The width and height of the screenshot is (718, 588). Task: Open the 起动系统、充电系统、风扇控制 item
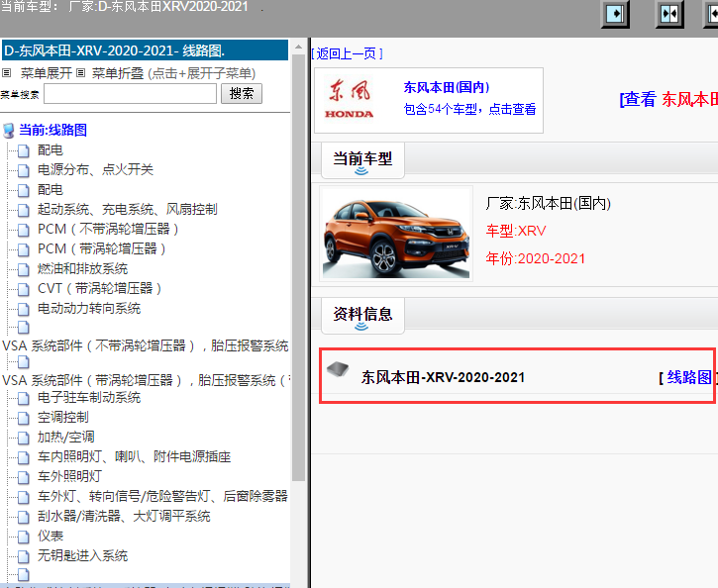tap(128, 210)
